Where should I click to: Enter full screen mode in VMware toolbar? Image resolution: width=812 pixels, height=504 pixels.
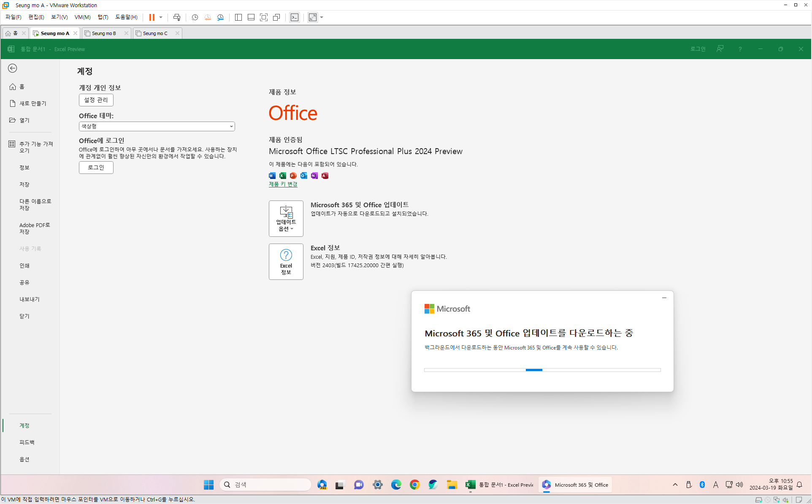click(x=264, y=17)
